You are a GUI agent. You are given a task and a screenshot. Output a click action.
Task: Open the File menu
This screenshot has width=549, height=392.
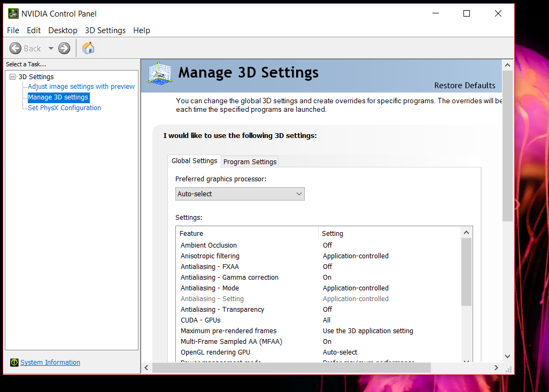(13, 30)
